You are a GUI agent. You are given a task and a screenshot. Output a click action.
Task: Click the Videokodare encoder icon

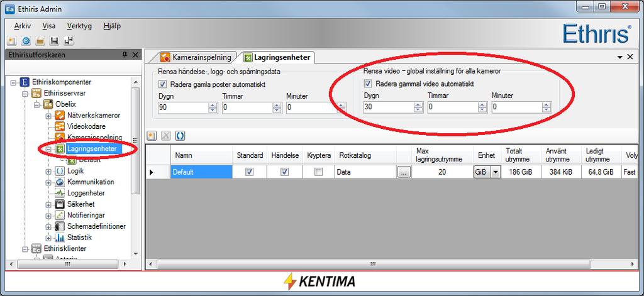point(60,126)
